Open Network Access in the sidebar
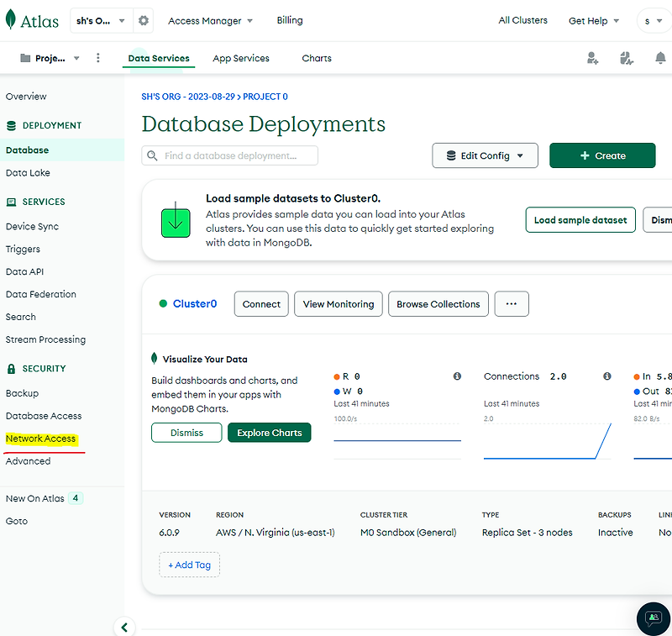Screen dimensions: 672x636 pyautogui.click(x=40, y=439)
